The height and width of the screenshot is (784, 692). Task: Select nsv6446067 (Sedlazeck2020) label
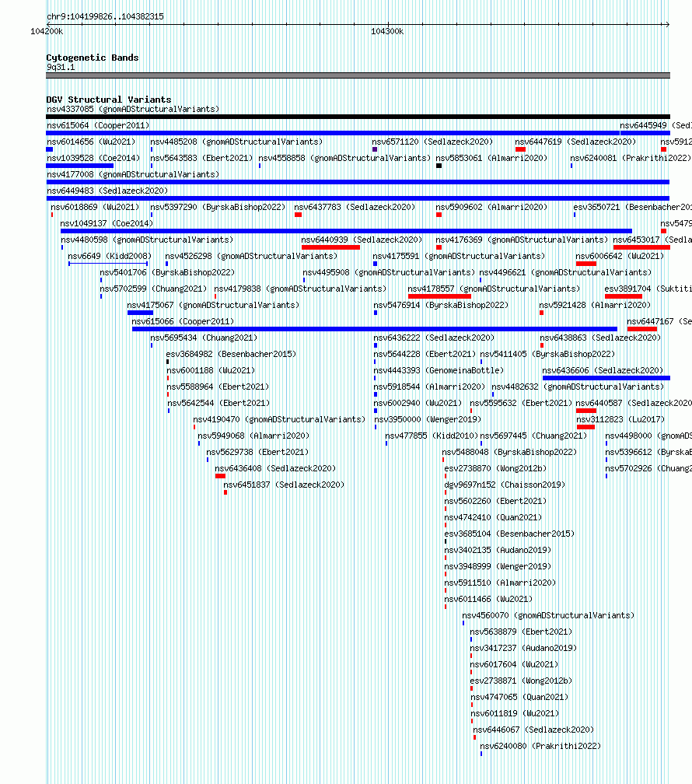[x=533, y=730]
